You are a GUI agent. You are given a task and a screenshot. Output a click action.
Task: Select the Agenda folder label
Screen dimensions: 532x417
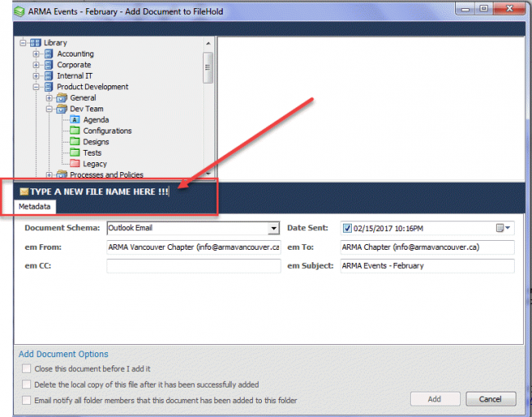[x=96, y=120]
